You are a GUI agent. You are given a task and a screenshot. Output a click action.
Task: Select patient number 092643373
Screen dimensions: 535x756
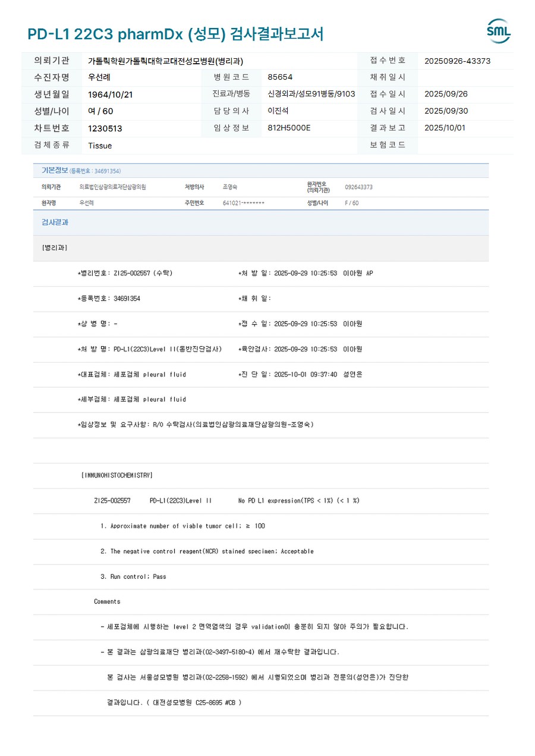pyautogui.click(x=358, y=187)
